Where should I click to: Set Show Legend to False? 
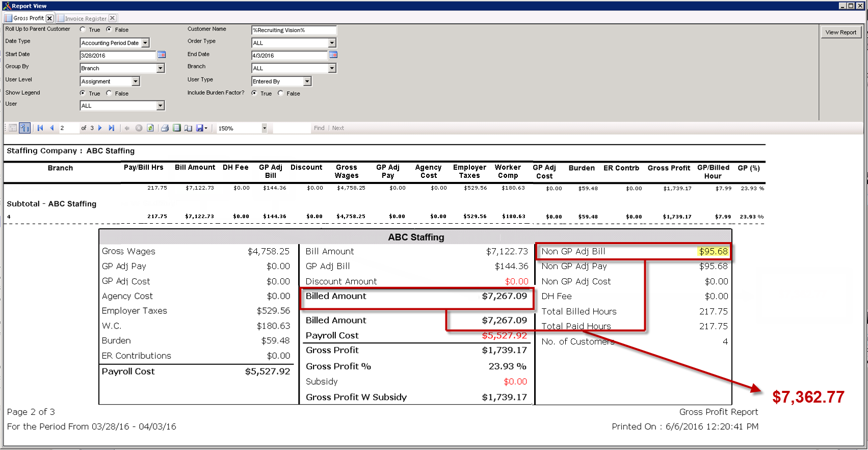coord(109,93)
